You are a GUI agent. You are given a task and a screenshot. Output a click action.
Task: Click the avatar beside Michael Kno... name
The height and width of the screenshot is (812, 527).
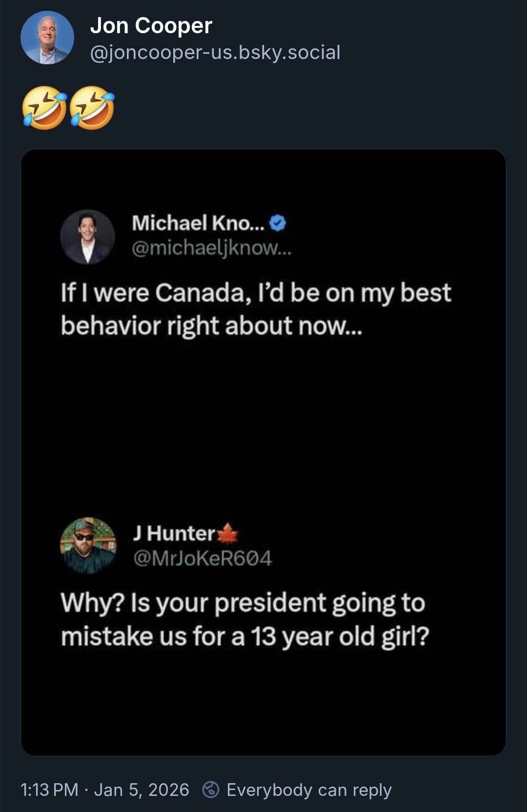(87, 237)
